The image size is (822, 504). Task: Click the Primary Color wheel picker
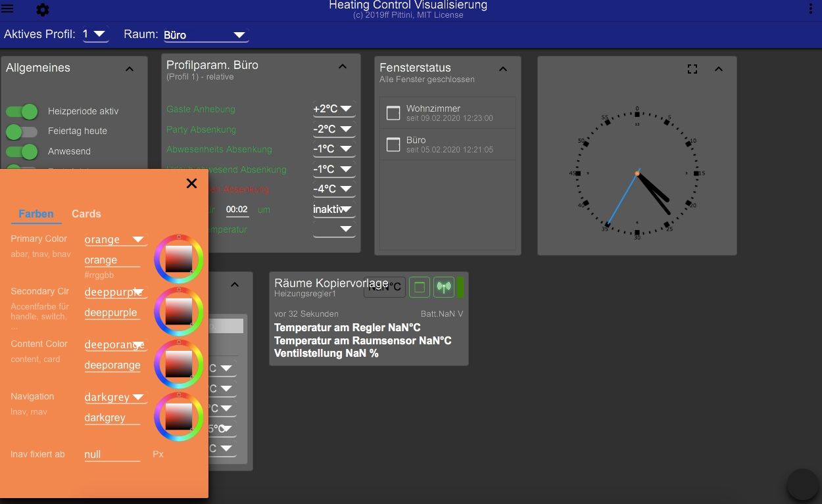(x=178, y=259)
